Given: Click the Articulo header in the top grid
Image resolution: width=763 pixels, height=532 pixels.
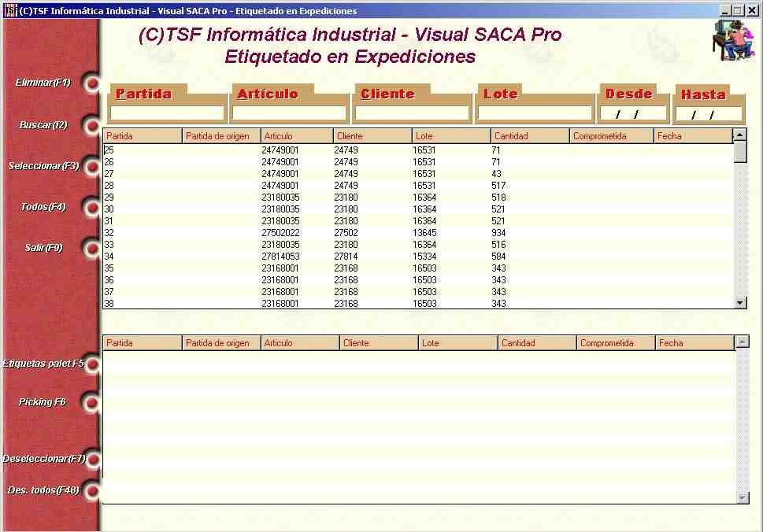Looking at the screenshot, I should point(297,136).
